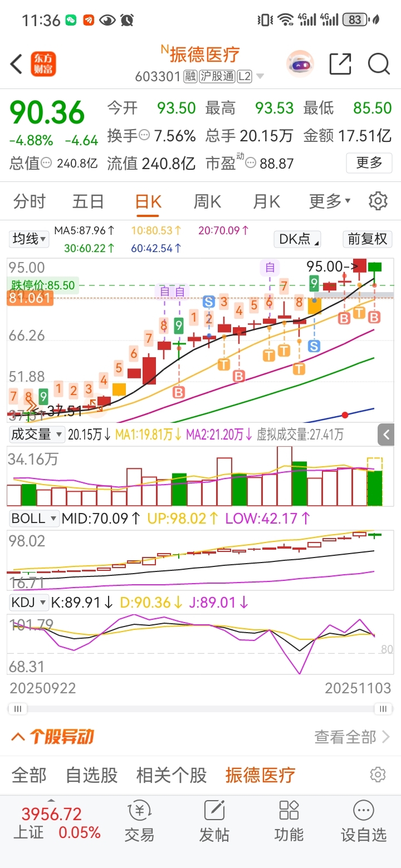Open the KDJ indicator dropdown

[x=28, y=602]
